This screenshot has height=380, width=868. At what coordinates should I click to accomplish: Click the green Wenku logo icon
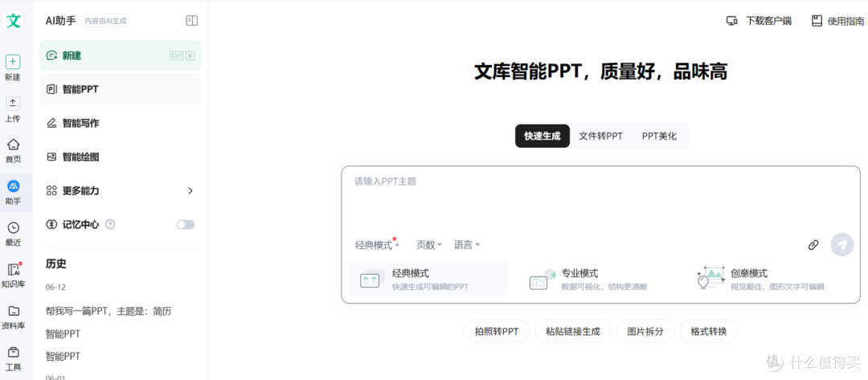pos(14,21)
